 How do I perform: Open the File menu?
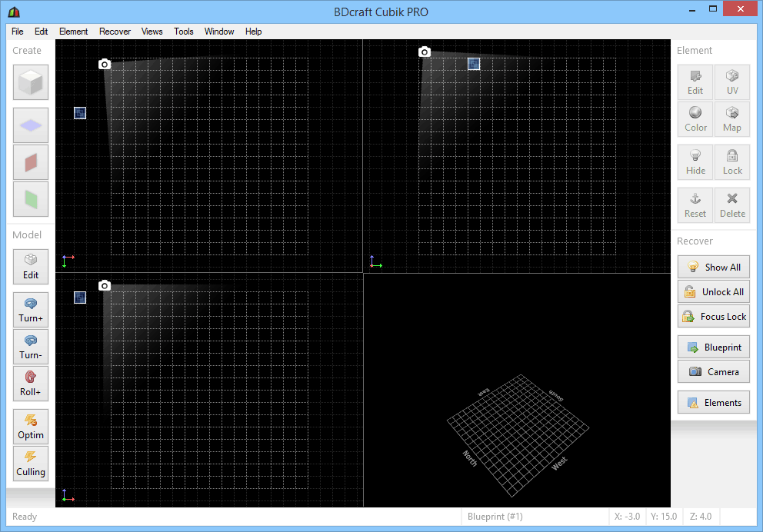[18, 32]
